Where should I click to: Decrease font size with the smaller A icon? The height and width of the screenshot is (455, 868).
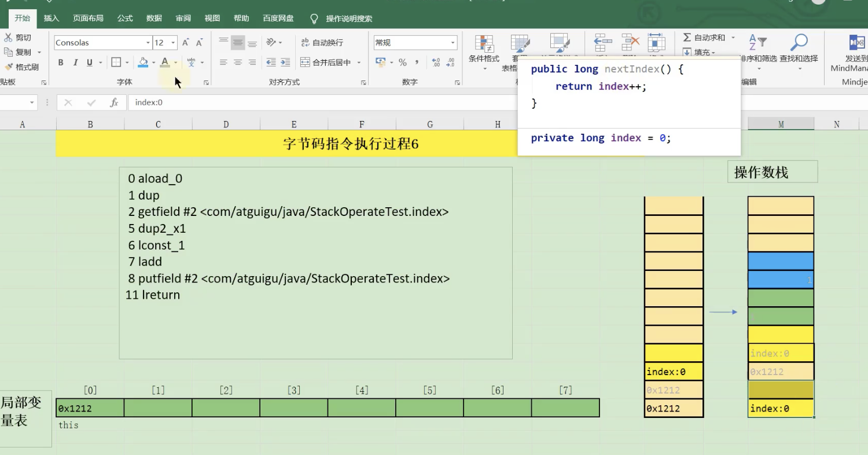click(x=200, y=42)
